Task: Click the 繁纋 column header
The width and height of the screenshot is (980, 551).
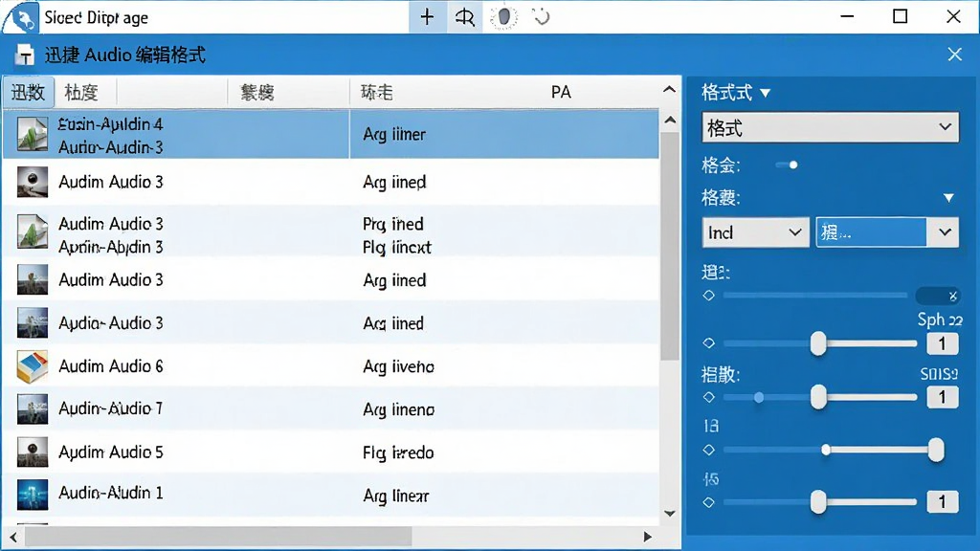Action: coord(256,93)
